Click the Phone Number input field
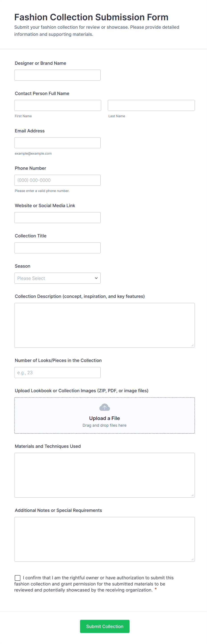Screen dimensions: 207x644 [57, 180]
